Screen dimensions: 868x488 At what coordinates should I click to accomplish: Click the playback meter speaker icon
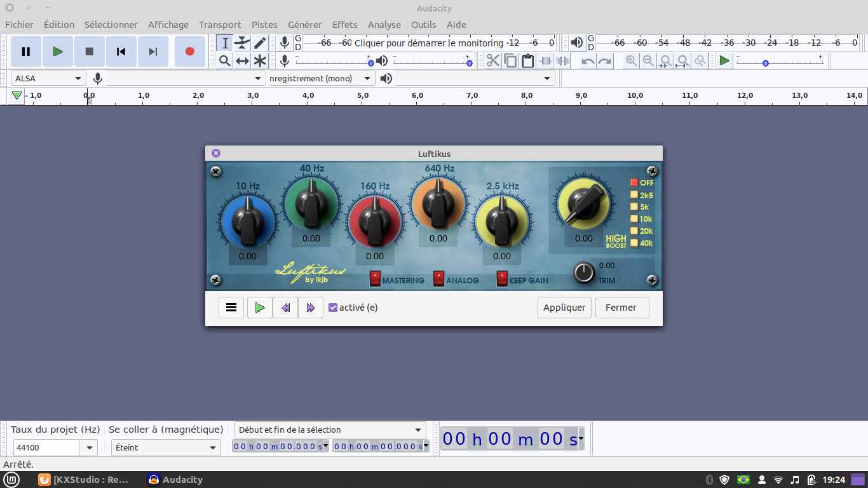576,43
